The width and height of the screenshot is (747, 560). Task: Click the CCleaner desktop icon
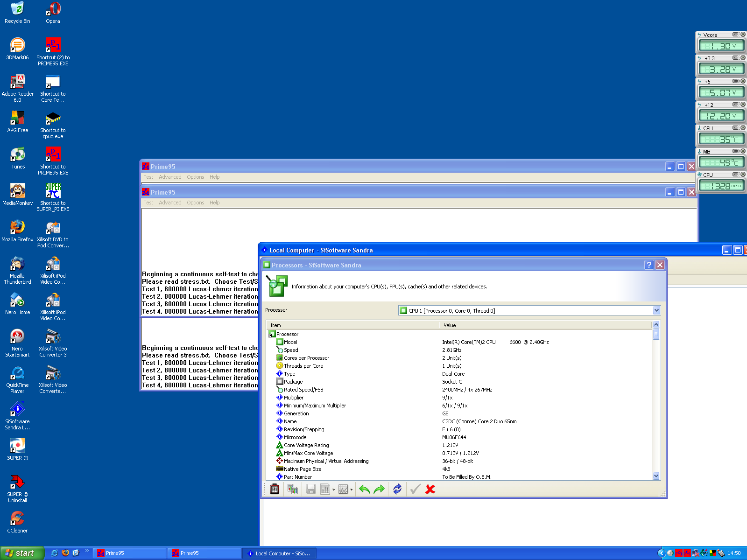tap(17, 522)
